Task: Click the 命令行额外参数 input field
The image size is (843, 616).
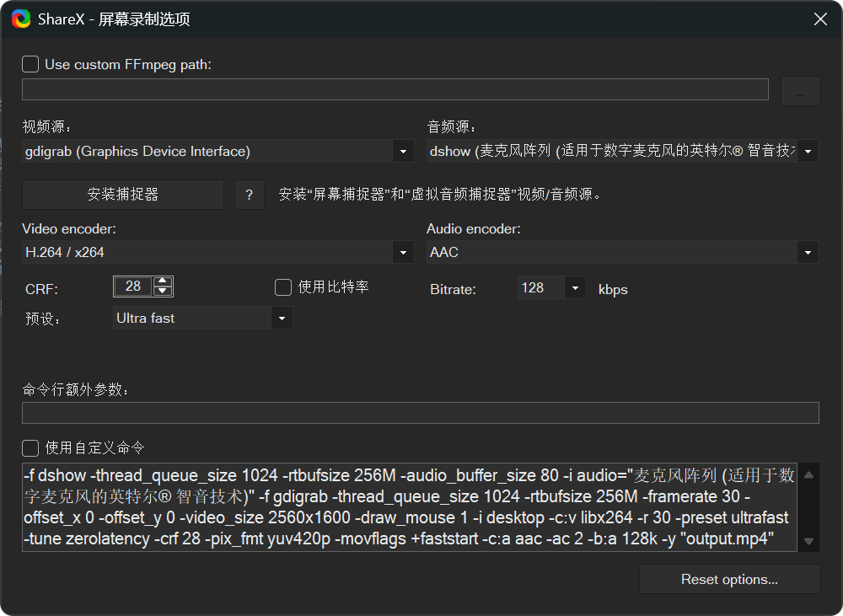Action: (x=420, y=412)
